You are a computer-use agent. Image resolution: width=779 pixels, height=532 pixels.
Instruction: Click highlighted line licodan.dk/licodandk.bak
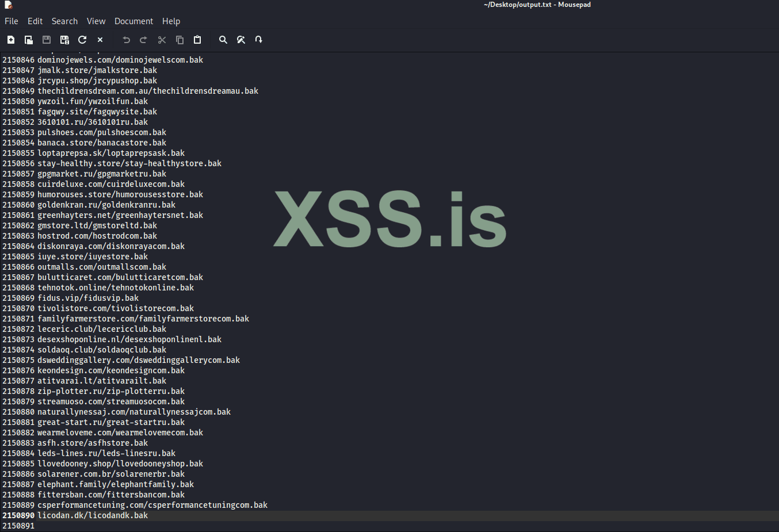point(93,515)
